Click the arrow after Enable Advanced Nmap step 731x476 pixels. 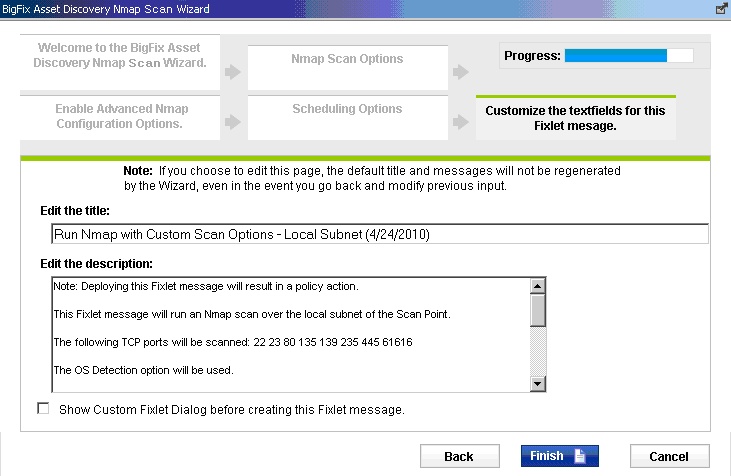[x=232, y=122]
